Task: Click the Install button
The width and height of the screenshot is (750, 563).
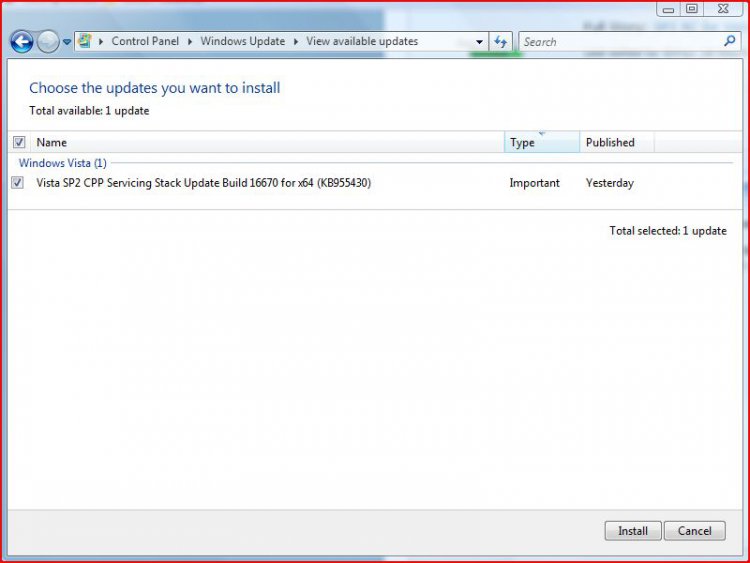Action: point(633,531)
